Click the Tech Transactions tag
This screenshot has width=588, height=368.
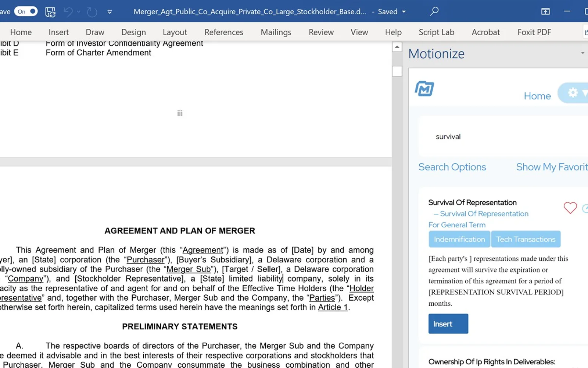(x=526, y=239)
